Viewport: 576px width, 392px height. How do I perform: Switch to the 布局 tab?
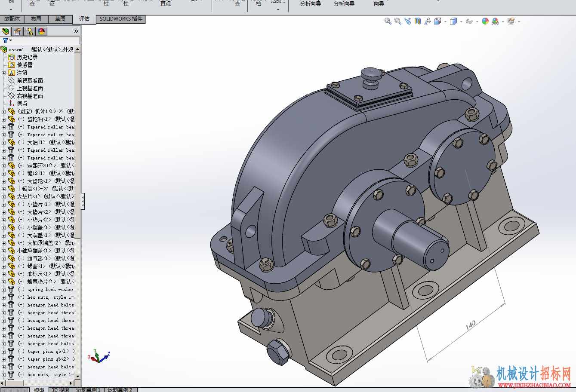point(36,19)
